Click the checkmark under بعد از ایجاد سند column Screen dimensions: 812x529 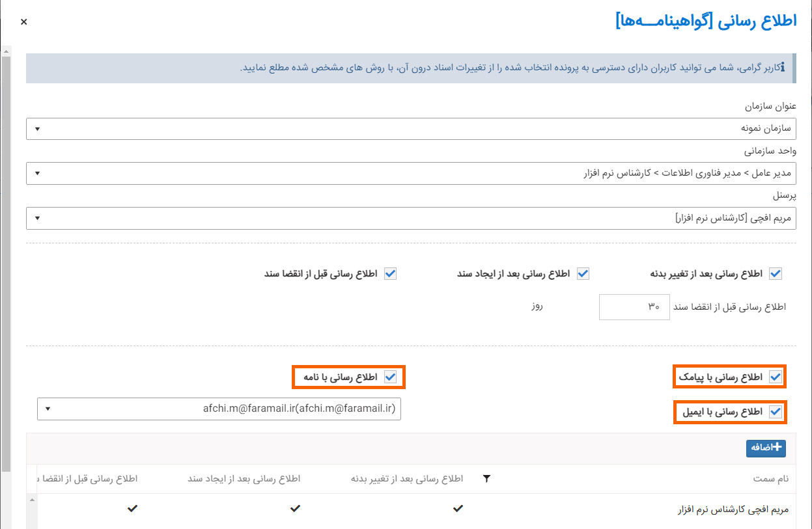click(x=295, y=509)
